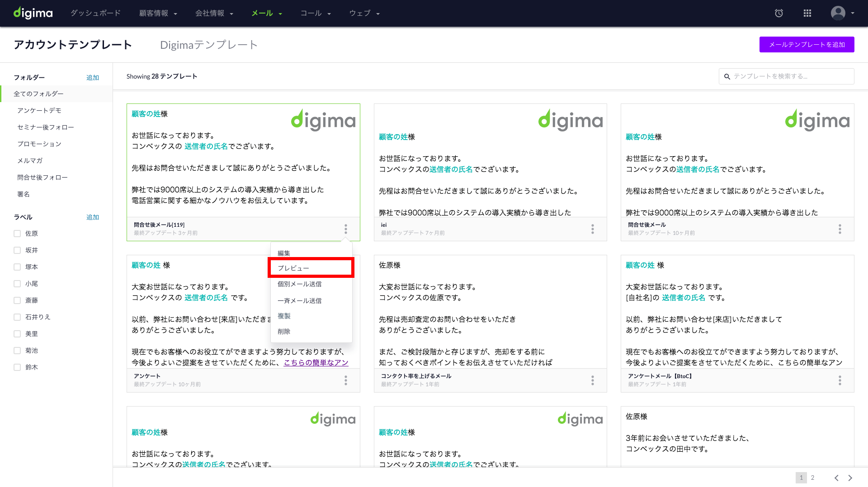Switch to the Digimaテンプレート tab
Viewport: 868px width, 487px height.
coord(209,45)
